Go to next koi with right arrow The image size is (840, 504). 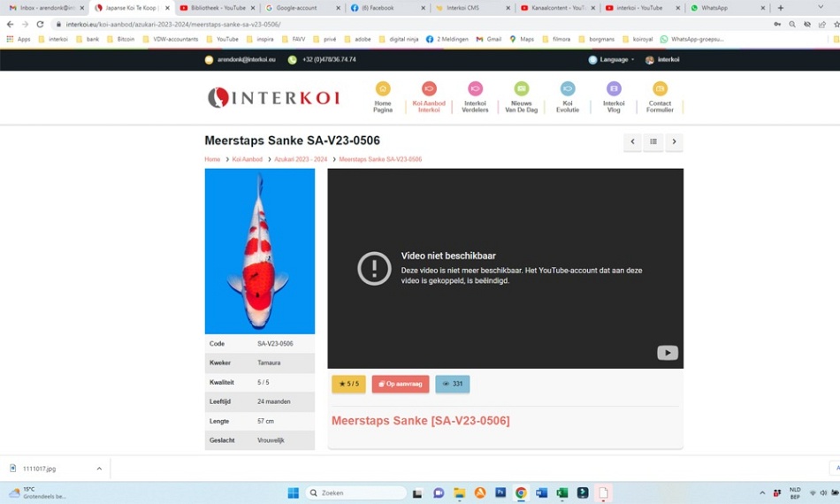coord(674,142)
